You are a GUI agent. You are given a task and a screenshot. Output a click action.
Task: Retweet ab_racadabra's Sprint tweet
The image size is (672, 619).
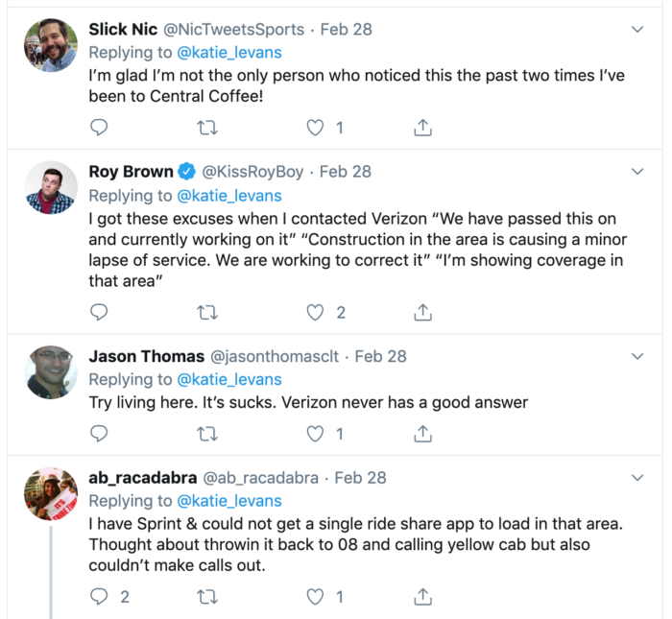[x=206, y=597]
